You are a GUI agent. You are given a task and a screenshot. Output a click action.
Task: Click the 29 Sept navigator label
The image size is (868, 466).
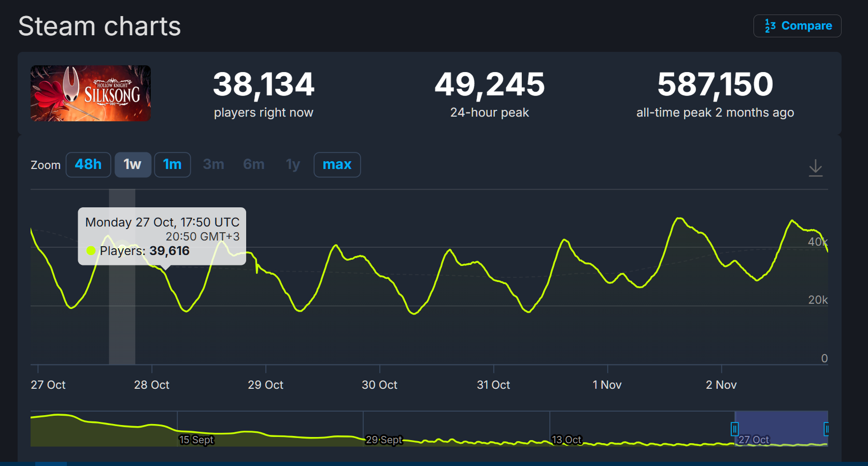click(x=384, y=440)
